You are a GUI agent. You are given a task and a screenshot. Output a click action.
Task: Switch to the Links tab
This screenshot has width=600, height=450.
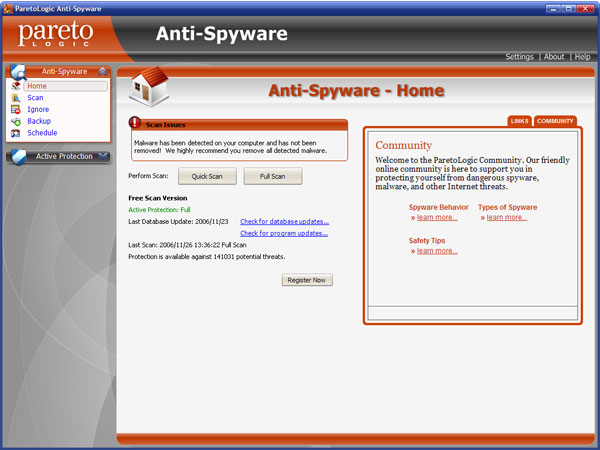(519, 121)
